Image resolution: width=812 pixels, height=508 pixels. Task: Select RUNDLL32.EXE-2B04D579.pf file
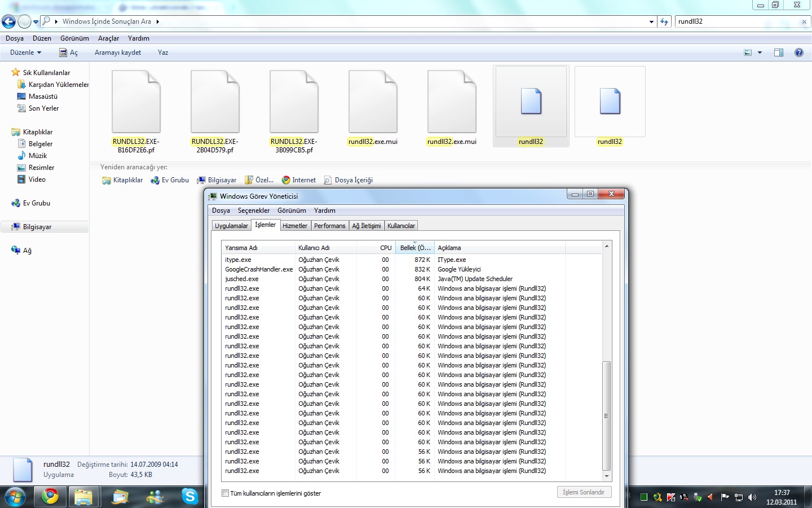[215, 111]
